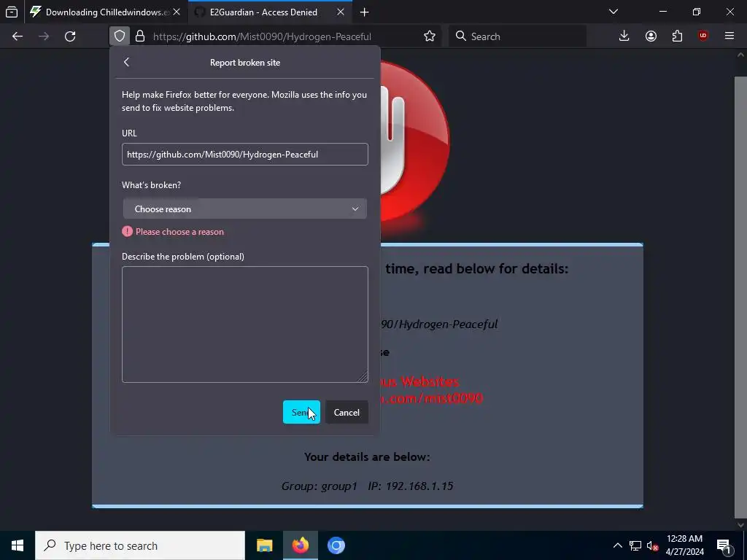Open the Windows Start menu
This screenshot has height=560, width=747.
(18, 545)
